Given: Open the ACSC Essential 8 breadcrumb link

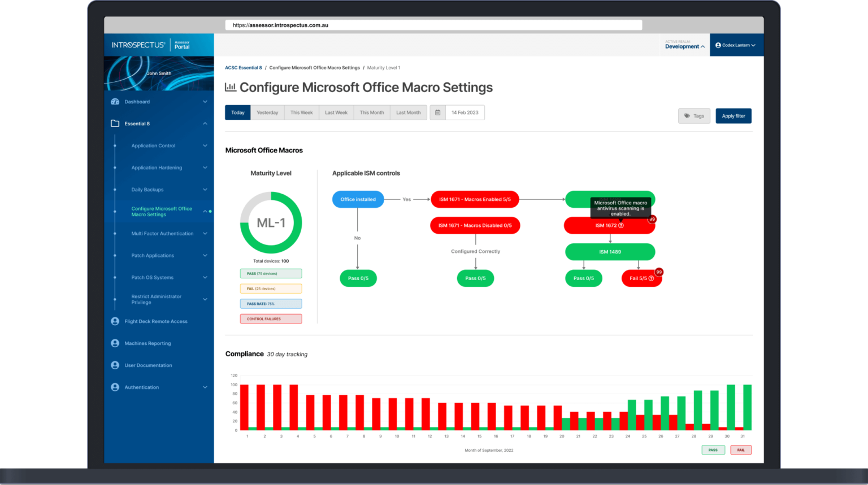Looking at the screenshot, I should (244, 67).
